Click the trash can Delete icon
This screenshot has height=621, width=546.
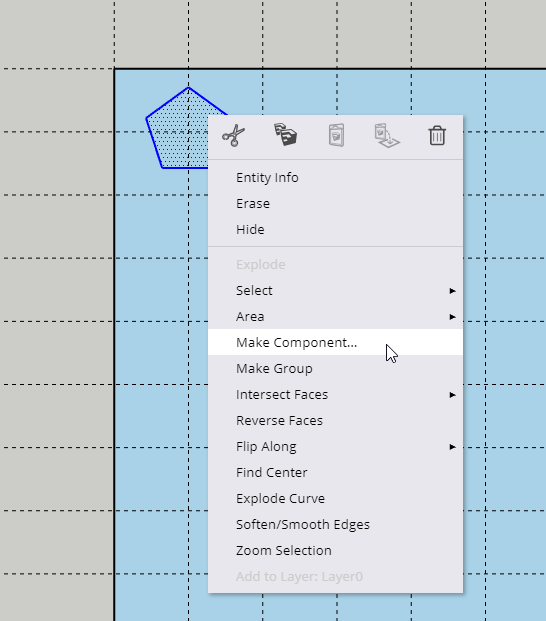pyautogui.click(x=437, y=135)
